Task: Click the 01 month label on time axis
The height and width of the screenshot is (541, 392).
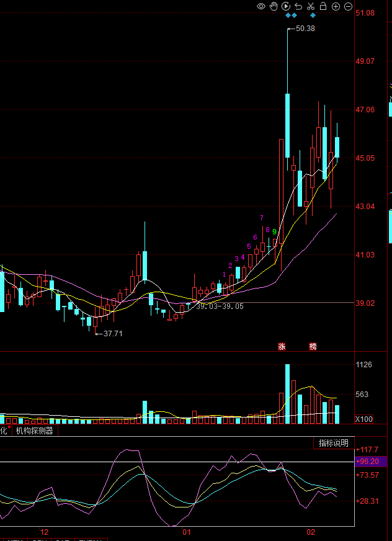Action: coord(186,532)
